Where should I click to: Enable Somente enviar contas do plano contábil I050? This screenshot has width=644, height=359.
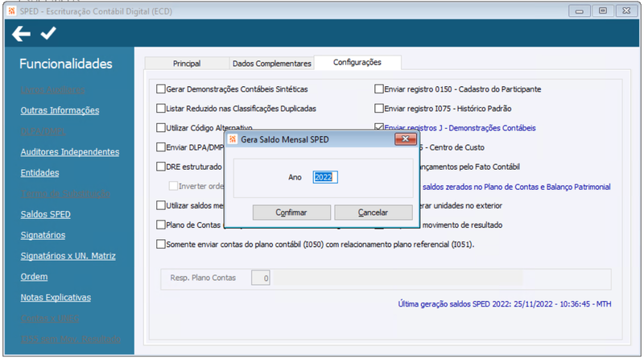[x=161, y=245]
